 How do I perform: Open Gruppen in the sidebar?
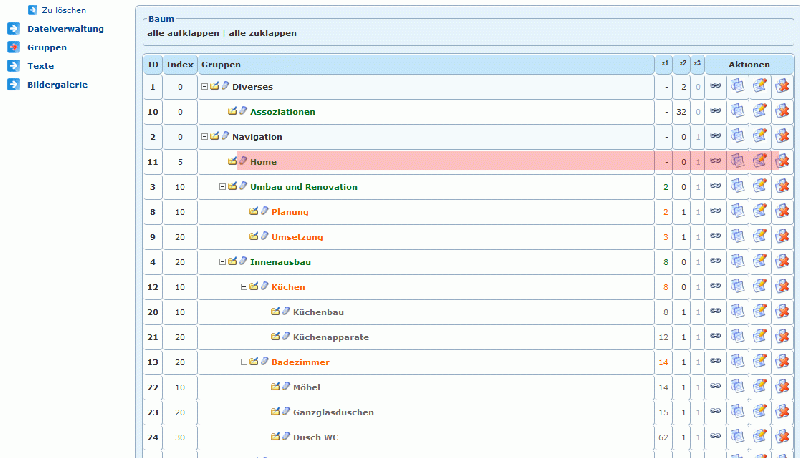click(47, 47)
